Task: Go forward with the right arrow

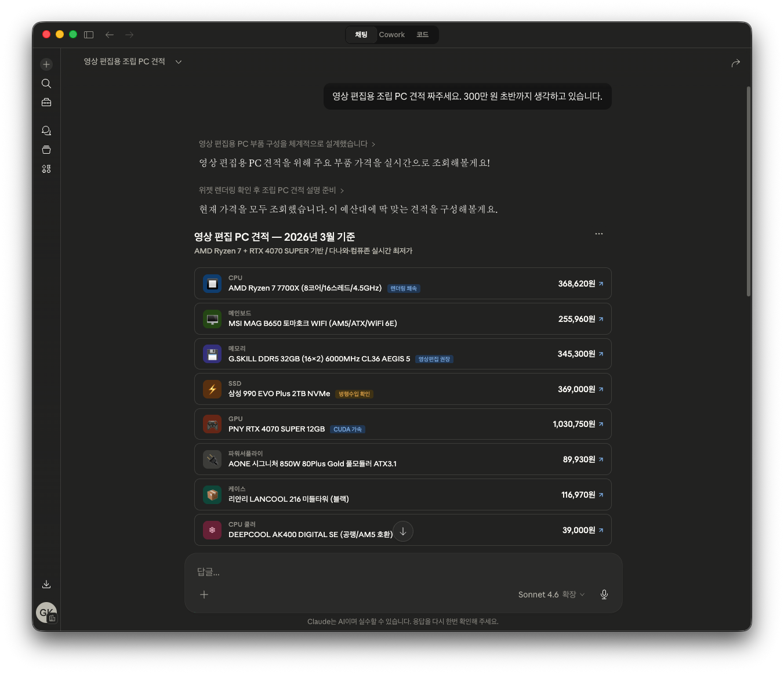Action: pyautogui.click(x=129, y=35)
